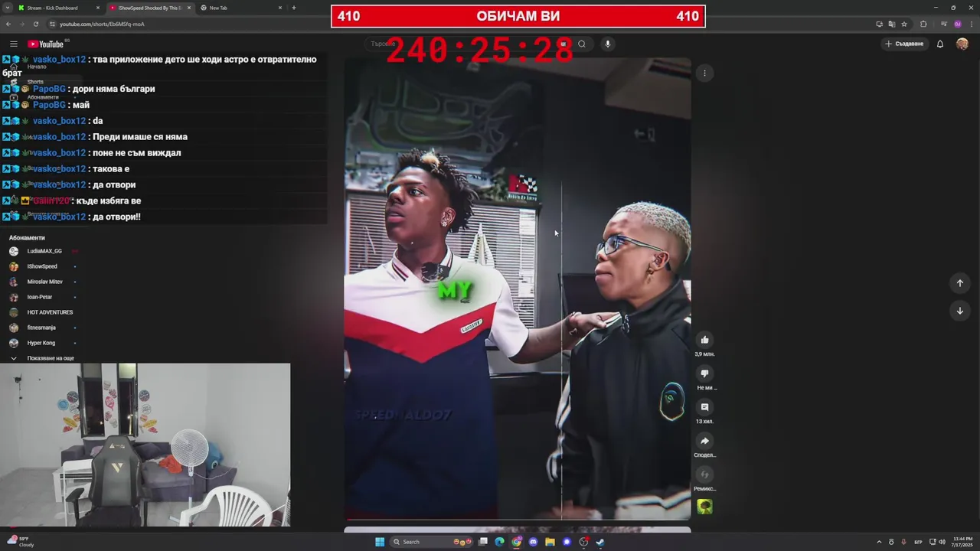The image size is (980, 551).
Task: Open the БГР keyboard language indicator
Action: pyautogui.click(x=918, y=542)
